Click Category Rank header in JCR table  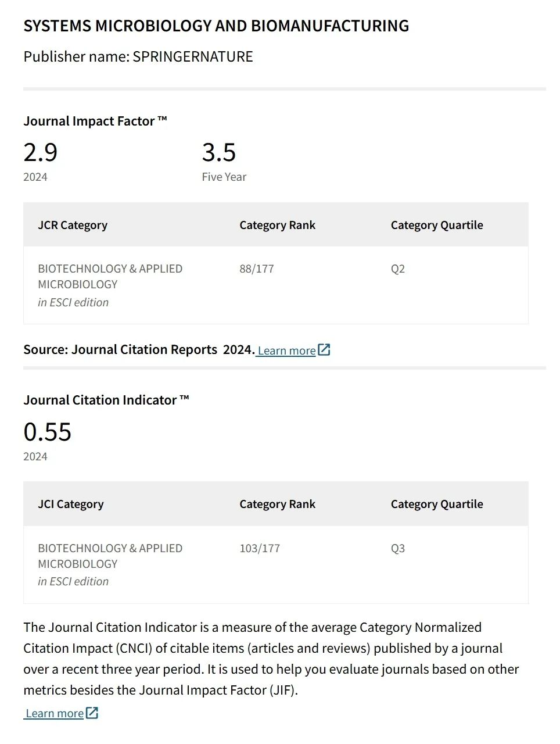pos(277,225)
